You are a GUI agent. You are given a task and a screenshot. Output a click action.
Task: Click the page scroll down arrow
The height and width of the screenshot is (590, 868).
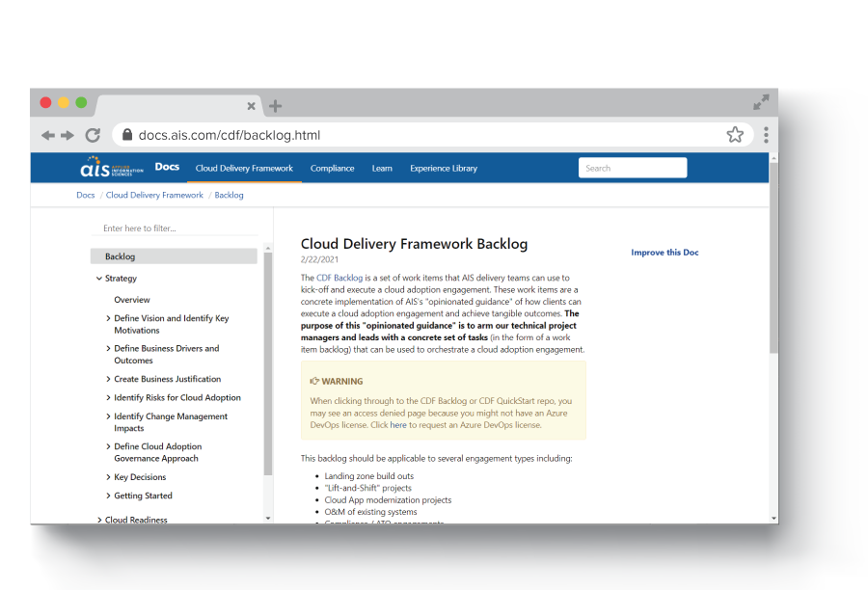click(x=773, y=519)
